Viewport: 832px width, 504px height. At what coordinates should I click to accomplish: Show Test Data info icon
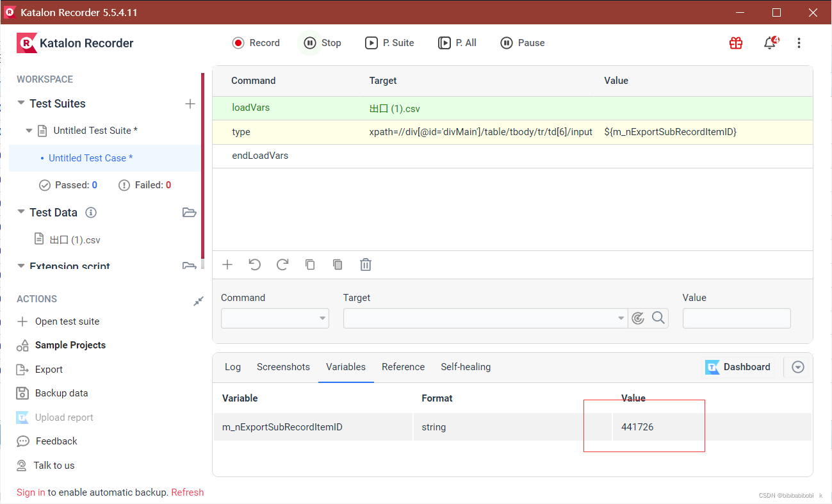point(91,213)
